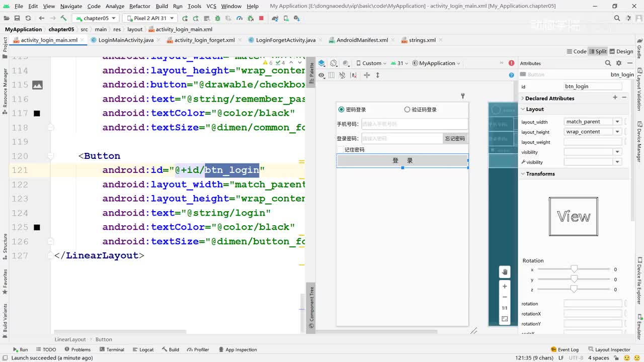Click the zoom to fit screen icon
This screenshot has width=644, height=362.
point(505,319)
